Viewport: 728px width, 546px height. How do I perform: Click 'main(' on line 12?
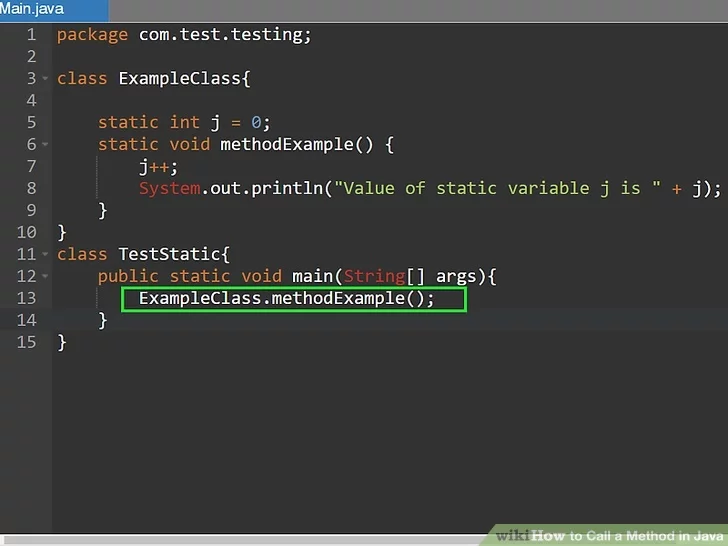pyautogui.click(x=317, y=277)
